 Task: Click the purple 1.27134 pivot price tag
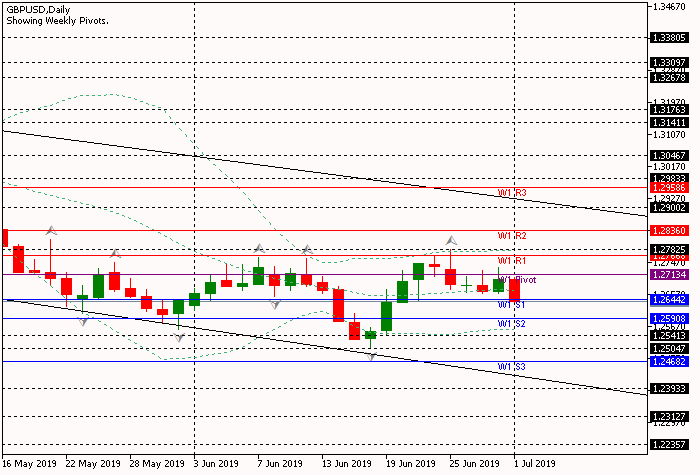[667, 274]
